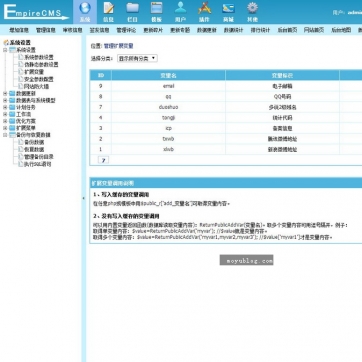Expand the 数据更新 tree branch
This screenshot has height=362, width=362.
[x=5, y=94]
